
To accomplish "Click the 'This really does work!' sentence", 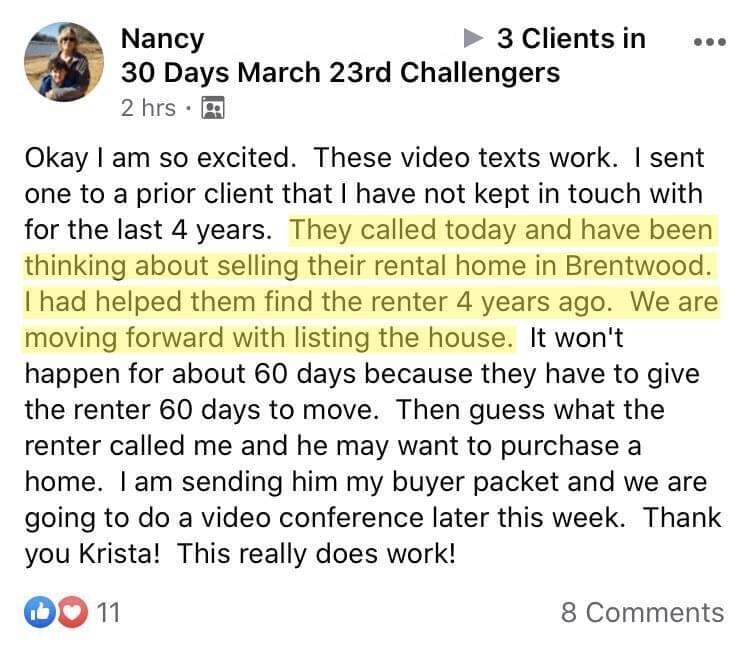I will (316, 553).
